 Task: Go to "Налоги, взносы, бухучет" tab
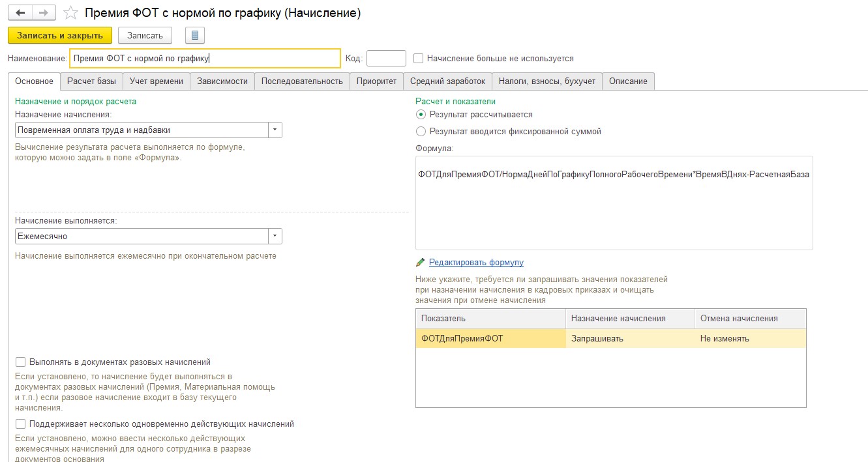pos(546,81)
